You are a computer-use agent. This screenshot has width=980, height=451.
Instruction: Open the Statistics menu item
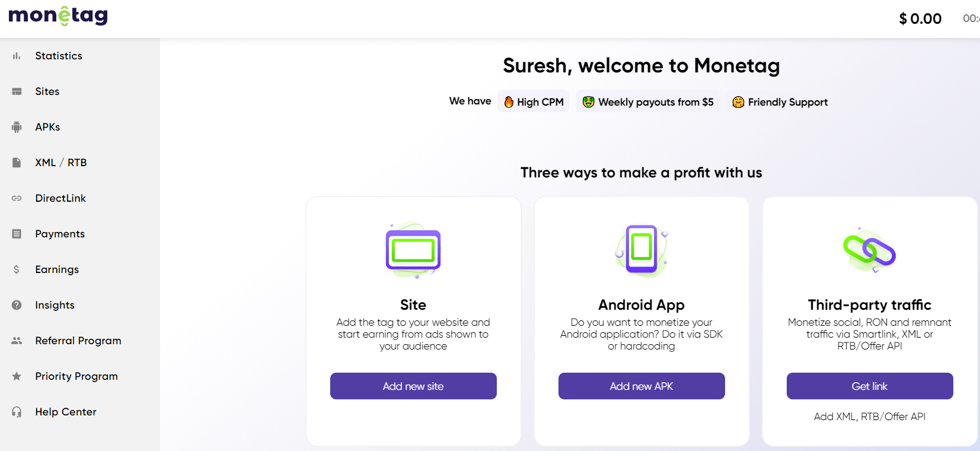[59, 56]
